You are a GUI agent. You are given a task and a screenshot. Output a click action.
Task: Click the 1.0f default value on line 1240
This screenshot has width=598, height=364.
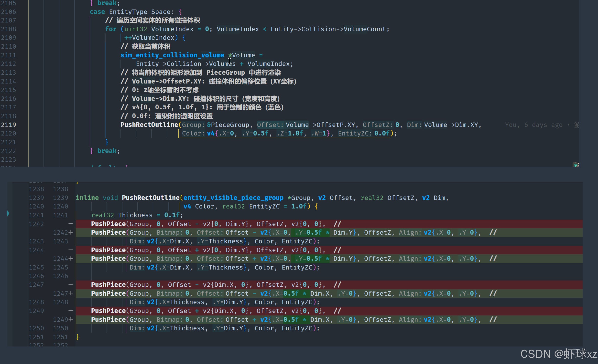pyautogui.click(x=299, y=206)
